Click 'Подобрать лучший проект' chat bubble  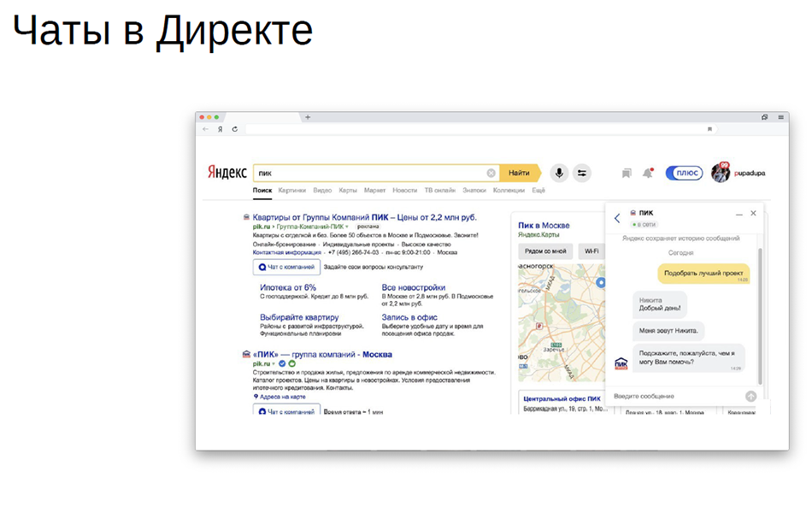[703, 274]
